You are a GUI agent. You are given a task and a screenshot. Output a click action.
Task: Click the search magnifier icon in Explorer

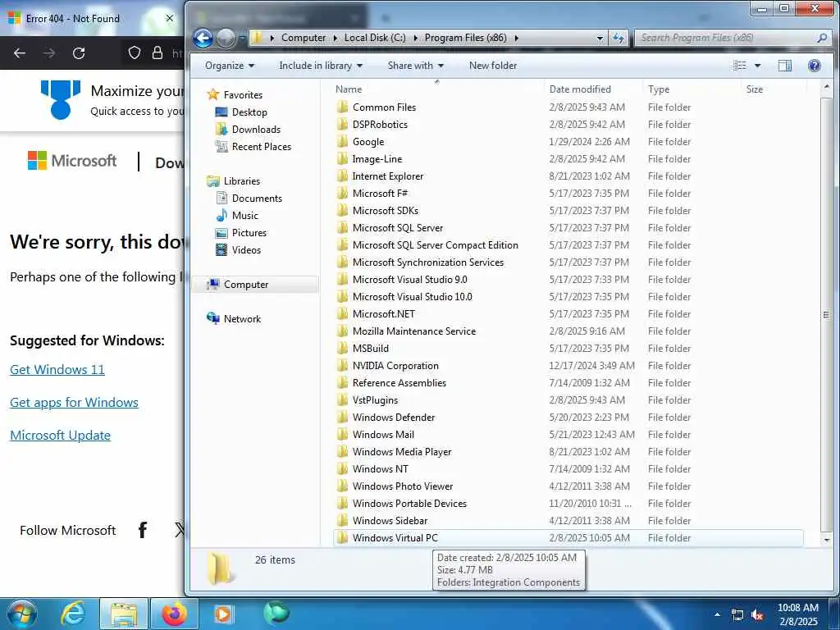(822, 38)
